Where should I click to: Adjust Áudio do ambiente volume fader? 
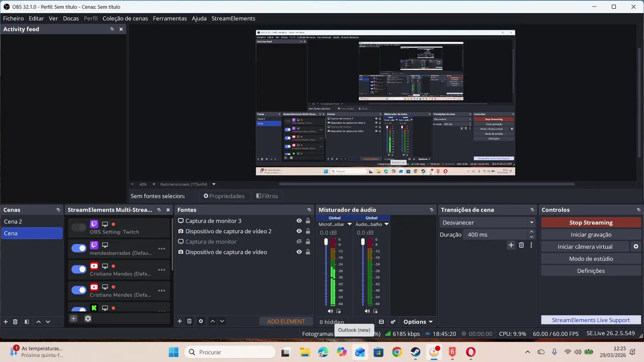tap(363, 242)
